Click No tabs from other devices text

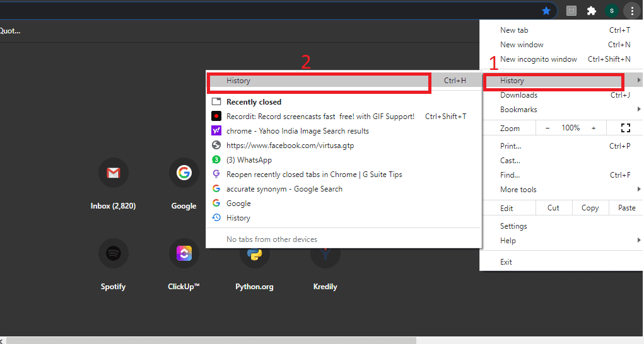coord(272,239)
